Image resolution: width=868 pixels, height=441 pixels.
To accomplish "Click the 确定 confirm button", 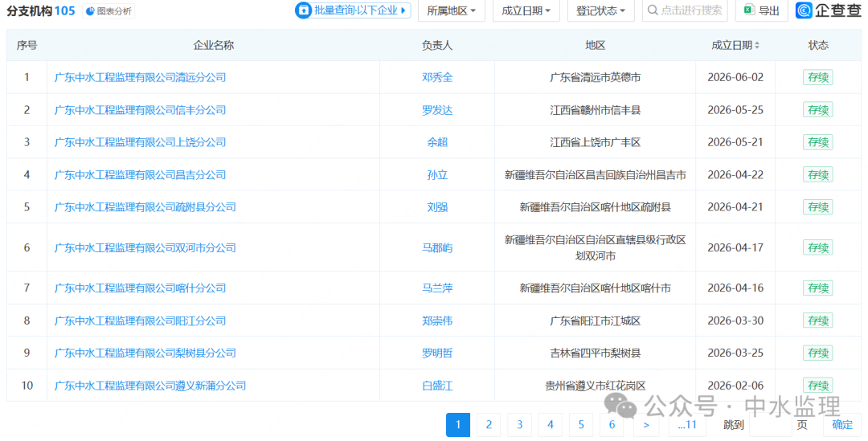I will pos(842,424).
